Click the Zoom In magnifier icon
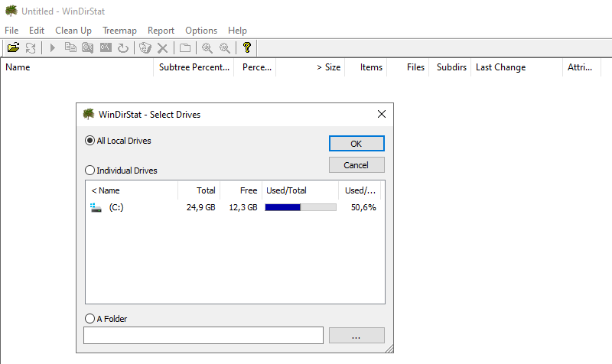Viewport: 612px width, 364px height. [207, 47]
